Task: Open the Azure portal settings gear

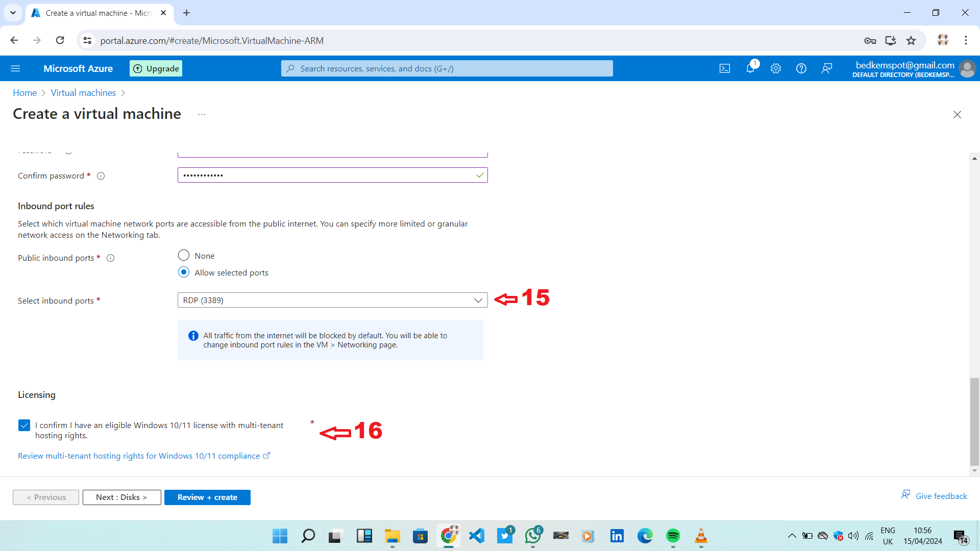Action: tap(775, 68)
